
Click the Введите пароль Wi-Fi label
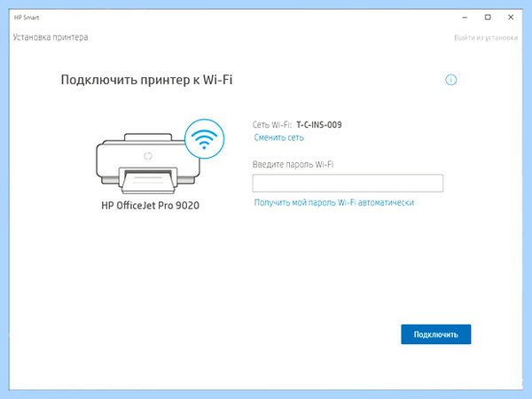point(293,165)
